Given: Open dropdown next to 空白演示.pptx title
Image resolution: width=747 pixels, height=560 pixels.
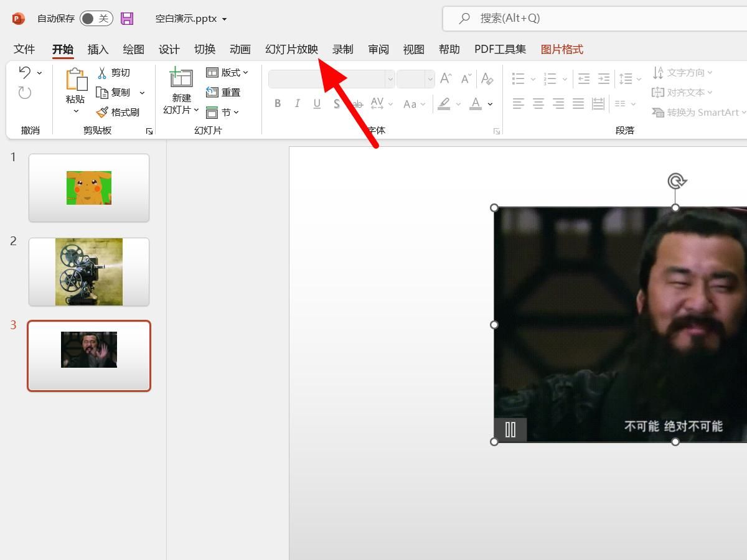Looking at the screenshot, I should pos(224,19).
